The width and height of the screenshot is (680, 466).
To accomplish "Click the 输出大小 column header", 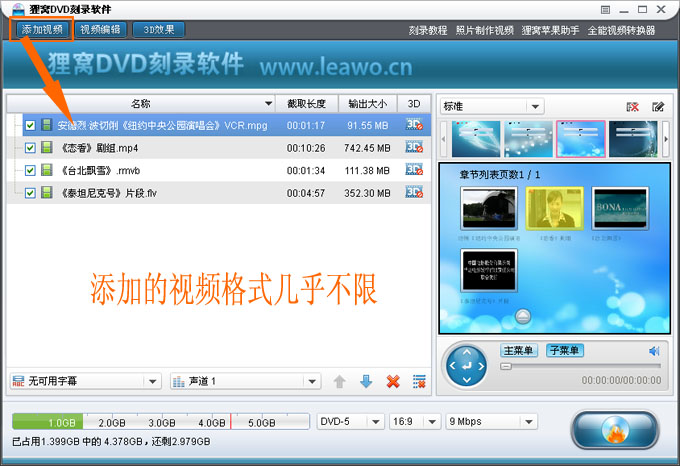I will click(x=367, y=104).
